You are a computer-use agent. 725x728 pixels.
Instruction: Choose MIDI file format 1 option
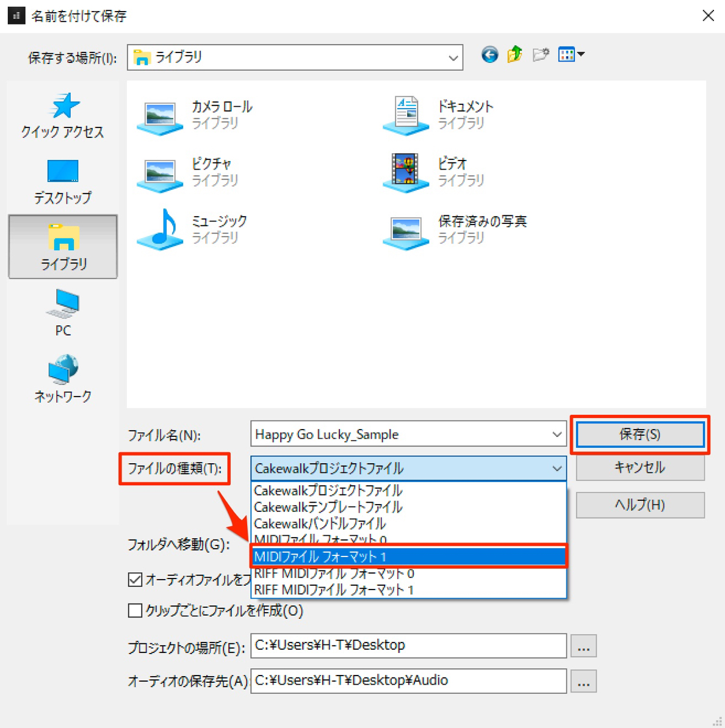click(x=409, y=556)
